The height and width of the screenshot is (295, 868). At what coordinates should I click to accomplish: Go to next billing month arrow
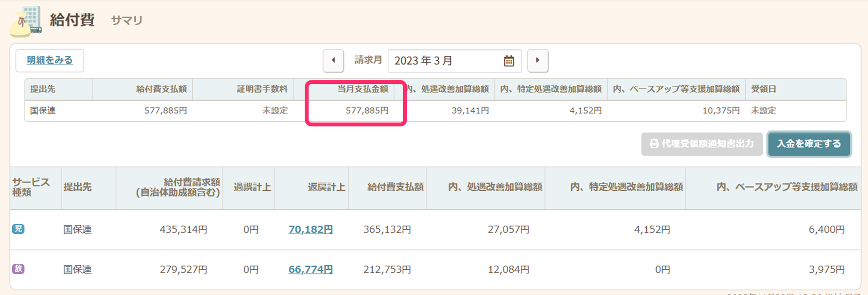click(538, 60)
